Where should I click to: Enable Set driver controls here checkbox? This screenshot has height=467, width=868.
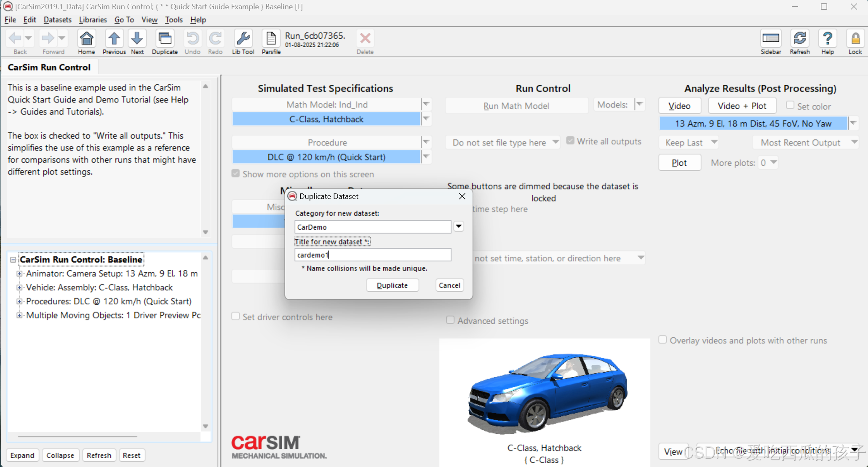pyautogui.click(x=236, y=317)
